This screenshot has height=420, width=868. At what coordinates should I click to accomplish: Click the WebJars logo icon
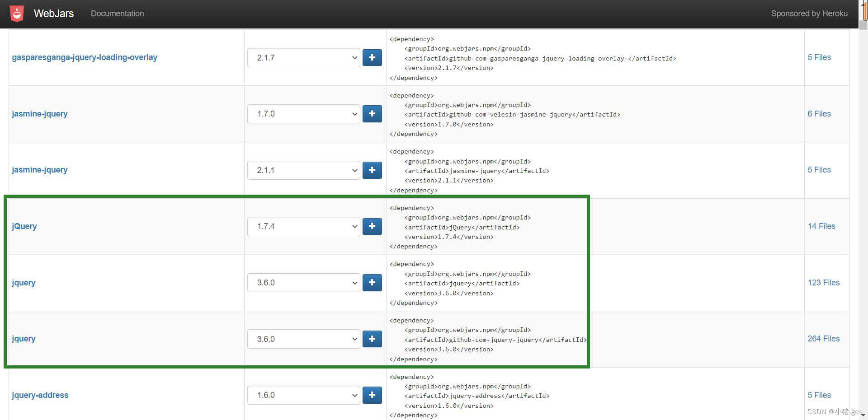coord(16,13)
